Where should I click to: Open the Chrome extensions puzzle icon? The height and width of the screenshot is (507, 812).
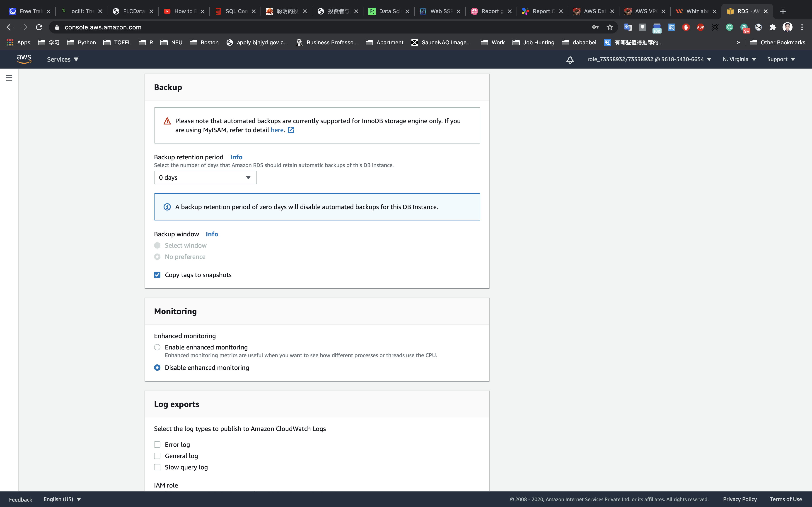(x=773, y=27)
